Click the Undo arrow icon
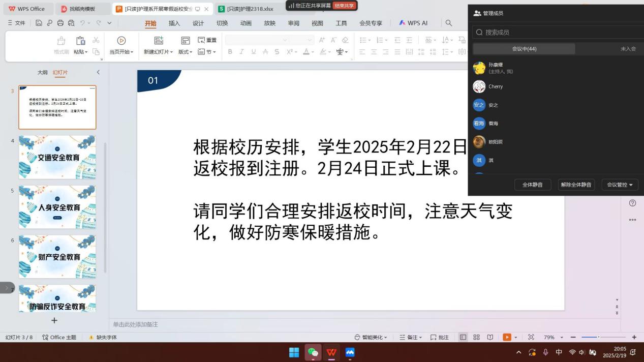This screenshot has width=644, height=362. [83, 23]
